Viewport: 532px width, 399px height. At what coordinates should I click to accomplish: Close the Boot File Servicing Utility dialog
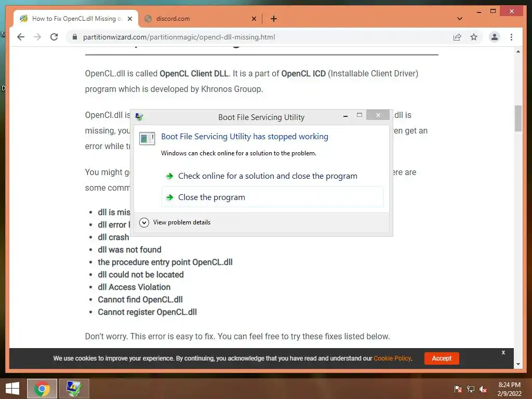[x=378, y=115]
